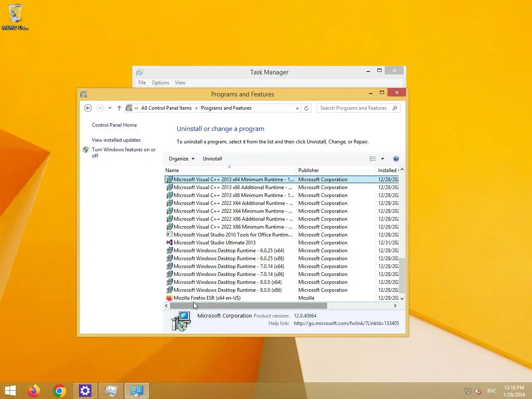Open the Options menu in Task Manager
The height and width of the screenshot is (399, 532).
(x=160, y=83)
